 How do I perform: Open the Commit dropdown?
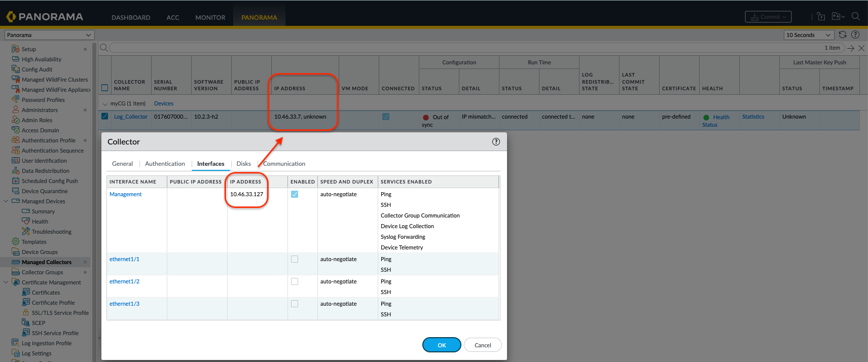768,17
